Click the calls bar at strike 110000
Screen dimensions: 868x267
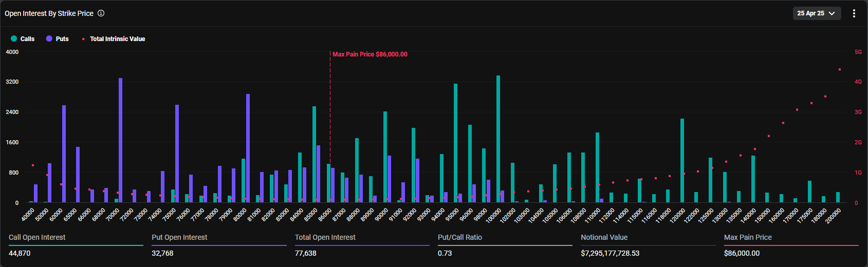597,167
